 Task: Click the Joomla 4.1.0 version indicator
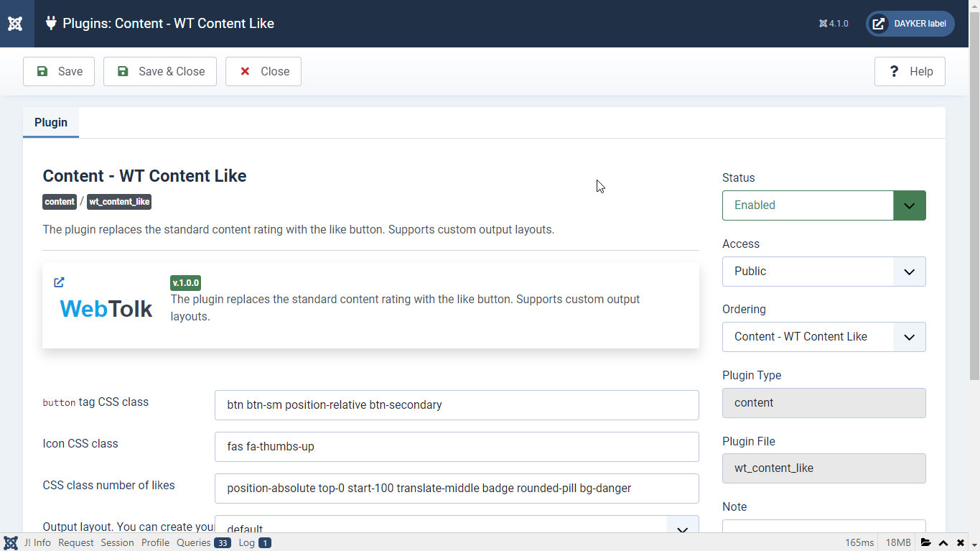[834, 24]
